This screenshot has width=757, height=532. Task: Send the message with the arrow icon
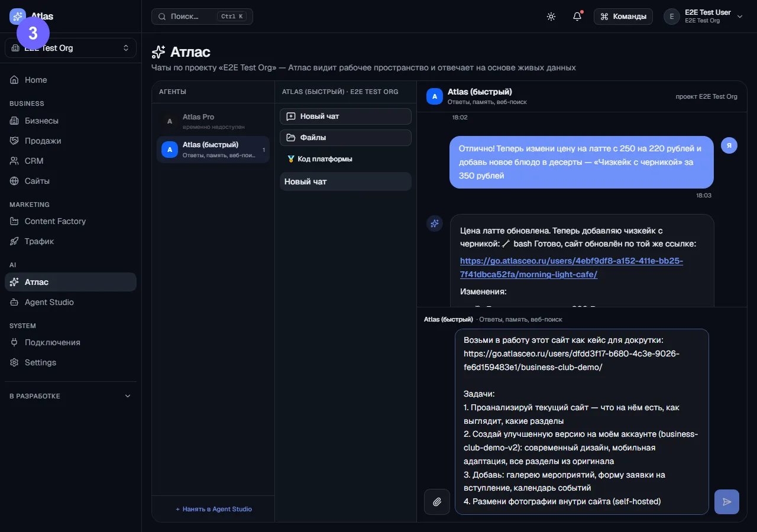pos(727,502)
